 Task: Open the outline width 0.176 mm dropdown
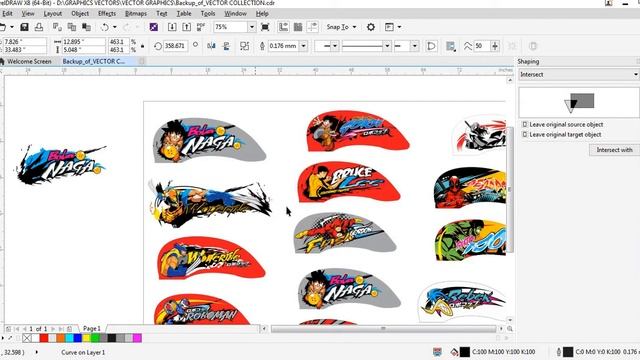[x=303, y=46]
